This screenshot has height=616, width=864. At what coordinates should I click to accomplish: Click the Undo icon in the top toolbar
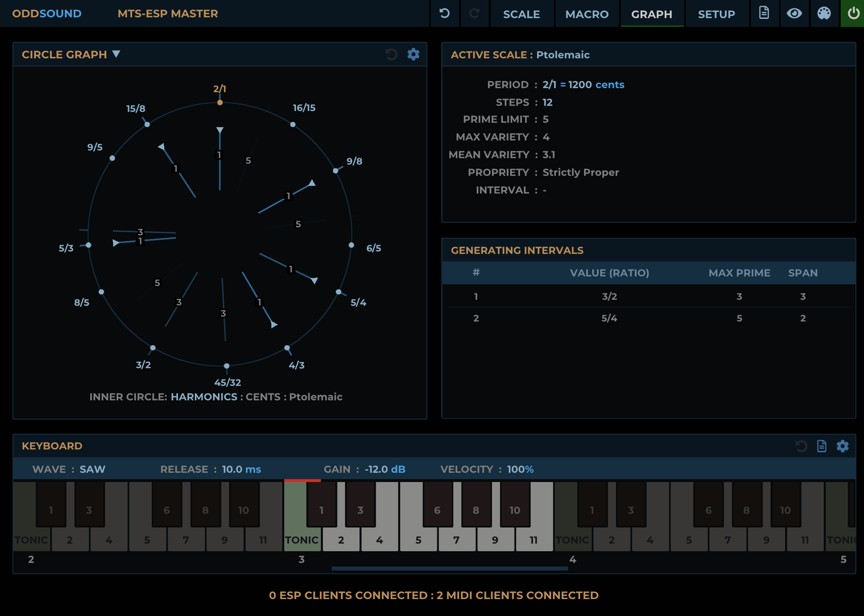coord(444,13)
